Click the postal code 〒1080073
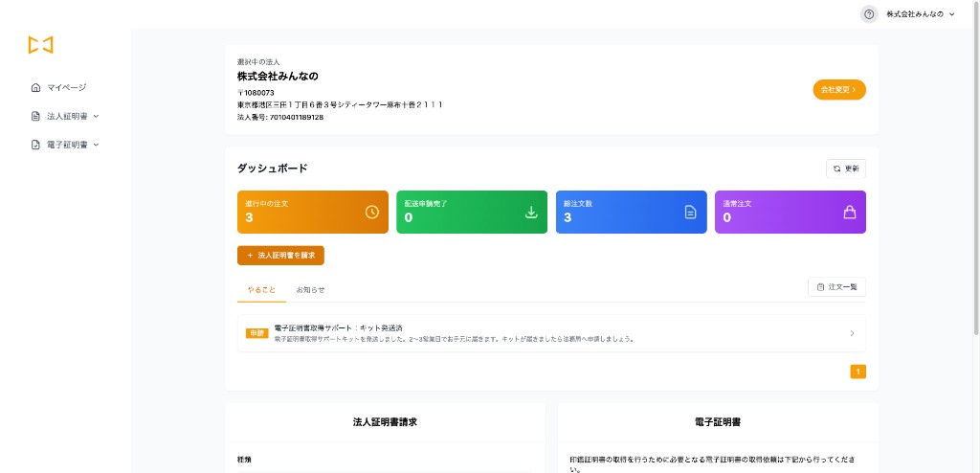 click(x=256, y=93)
